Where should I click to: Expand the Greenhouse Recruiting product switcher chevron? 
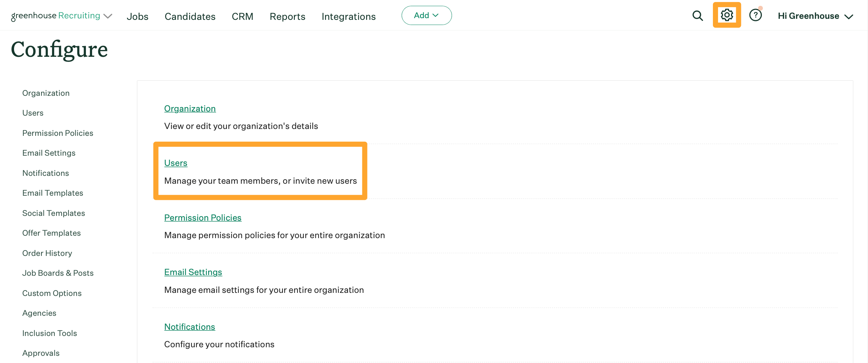pyautogui.click(x=107, y=16)
